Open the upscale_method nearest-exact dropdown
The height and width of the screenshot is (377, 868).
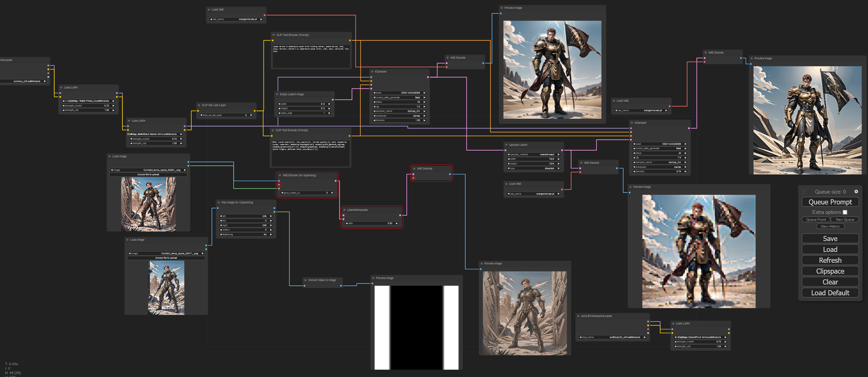pyautogui.click(x=533, y=155)
